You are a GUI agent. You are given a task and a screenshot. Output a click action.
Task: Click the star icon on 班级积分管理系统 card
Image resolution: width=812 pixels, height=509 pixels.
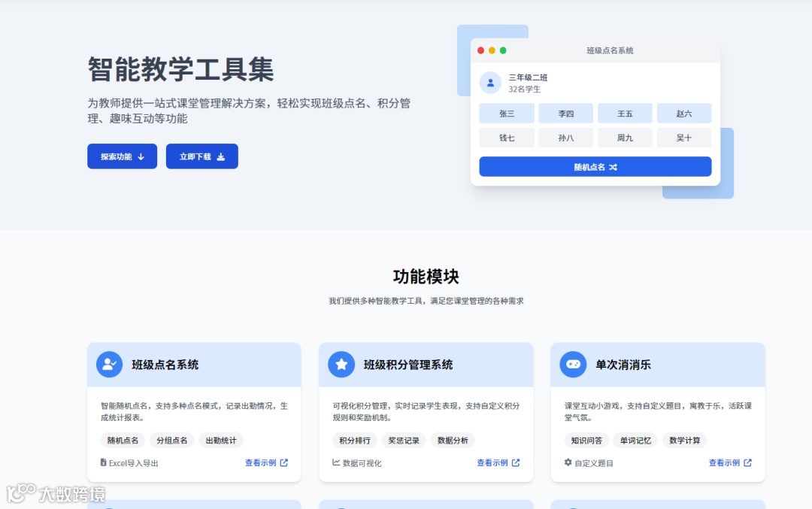tap(341, 364)
